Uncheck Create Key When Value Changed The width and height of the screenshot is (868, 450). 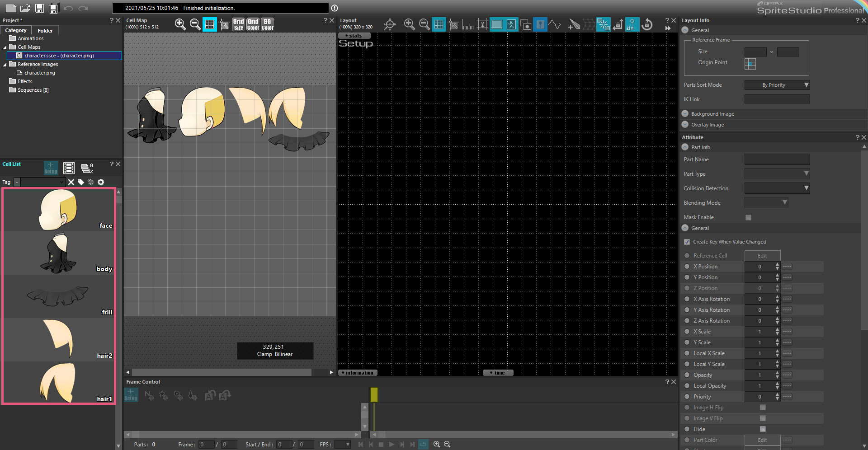(x=687, y=242)
